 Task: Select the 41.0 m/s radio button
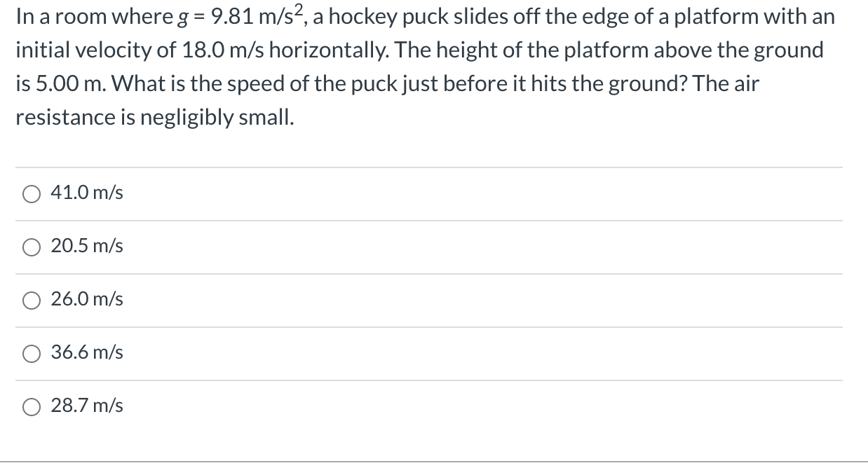coord(31,194)
